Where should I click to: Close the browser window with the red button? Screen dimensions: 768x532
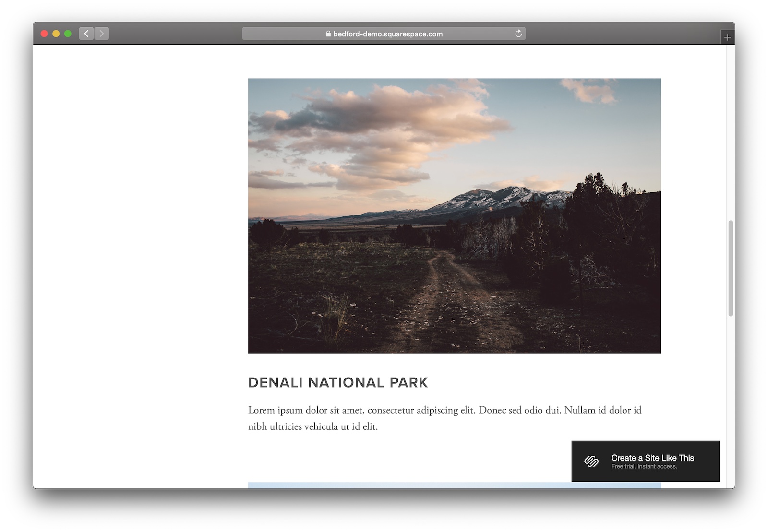click(x=44, y=34)
